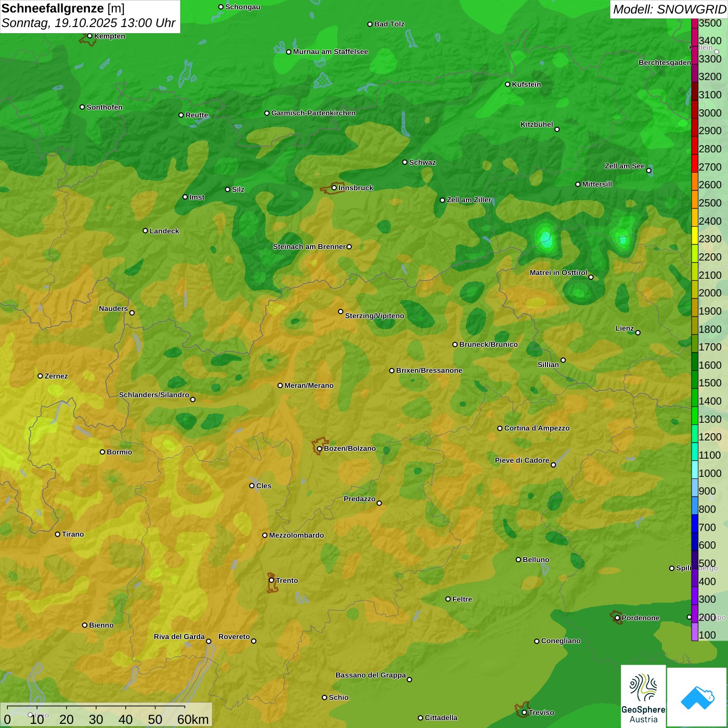Click the Innsbruck city marker
Image resolution: width=728 pixels, height=728 pixels.
coord(334,188)
